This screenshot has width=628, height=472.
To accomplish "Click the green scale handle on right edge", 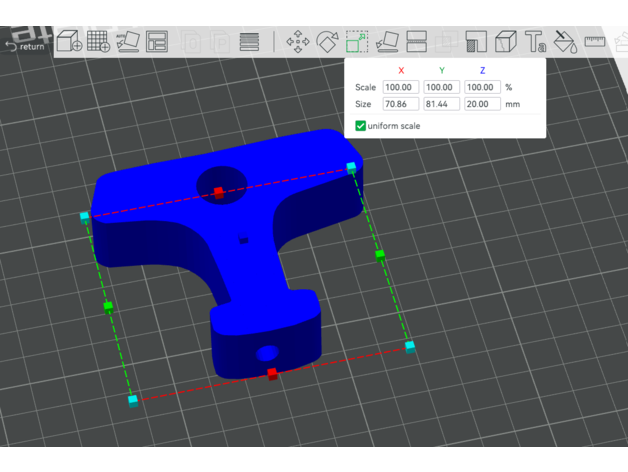I will coord(380,255).
